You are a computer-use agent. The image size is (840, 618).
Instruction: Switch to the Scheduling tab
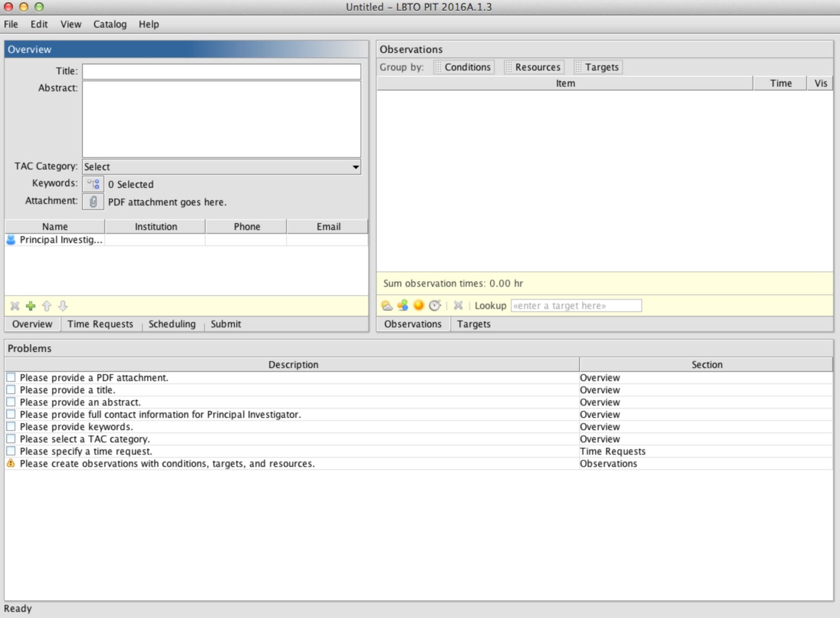click(x=172, y=324)
